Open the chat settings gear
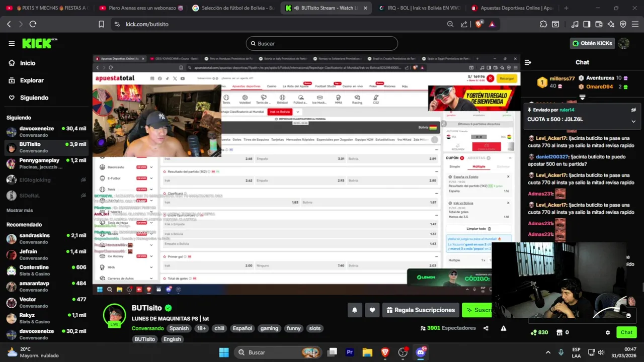 pos(608,332)
